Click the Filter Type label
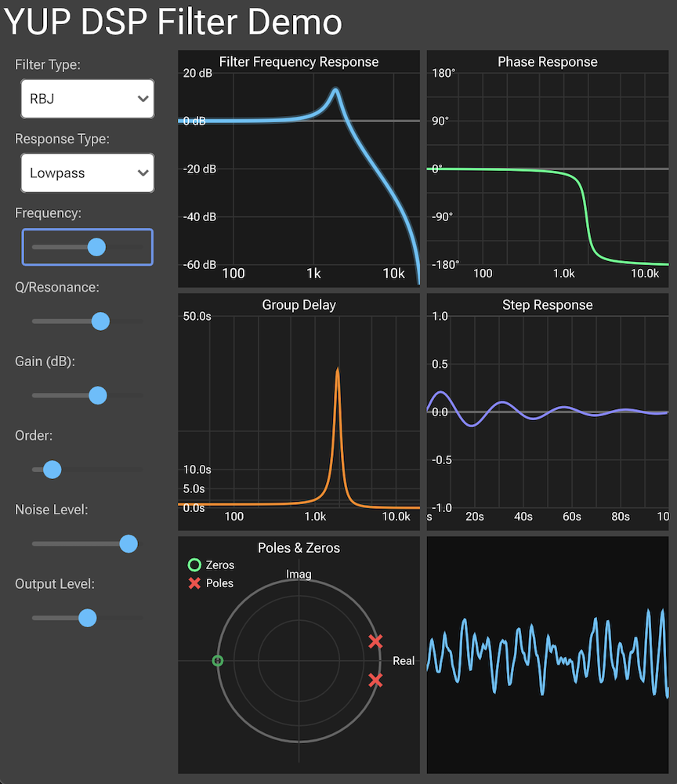Viewport: 677px width, 784px height. [48, 65]
